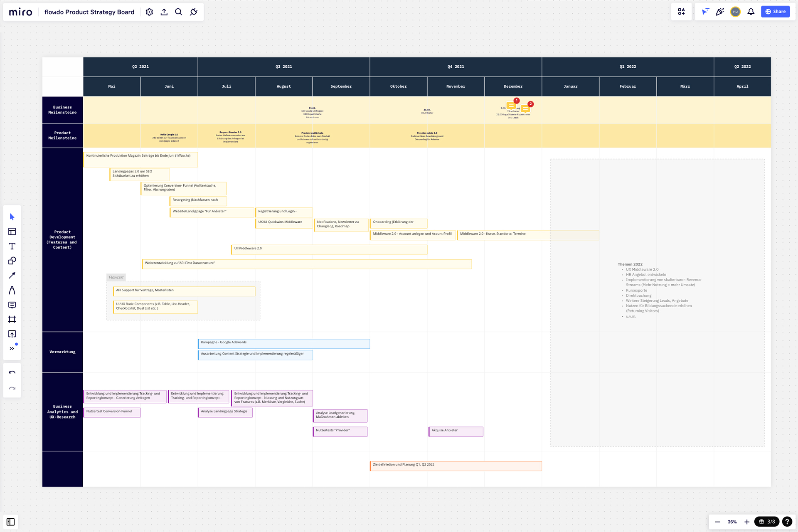
Task: Click the blue Share button
Action: tap(775, 12)
